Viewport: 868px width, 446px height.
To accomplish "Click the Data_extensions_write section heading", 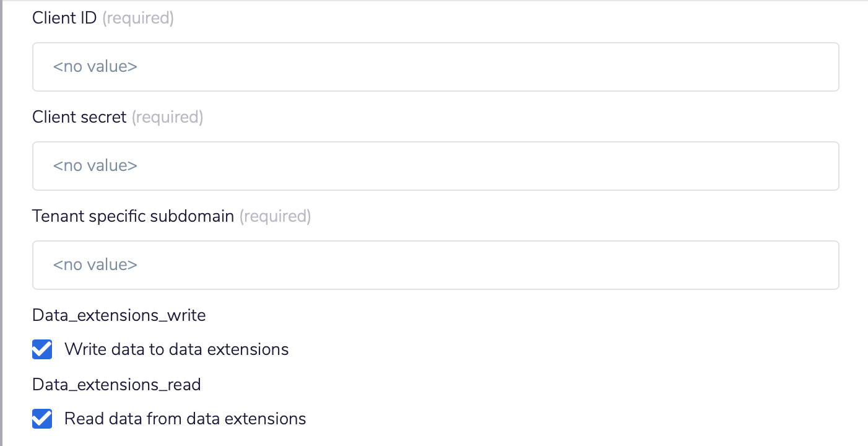I will pos(119,315).
